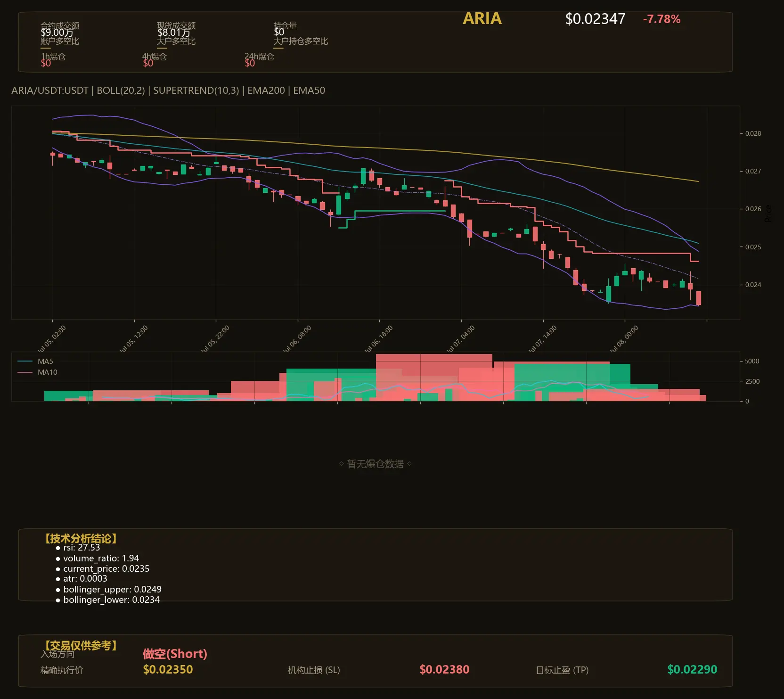Click the 5000 volume axis label

click(x=752, y=361)
